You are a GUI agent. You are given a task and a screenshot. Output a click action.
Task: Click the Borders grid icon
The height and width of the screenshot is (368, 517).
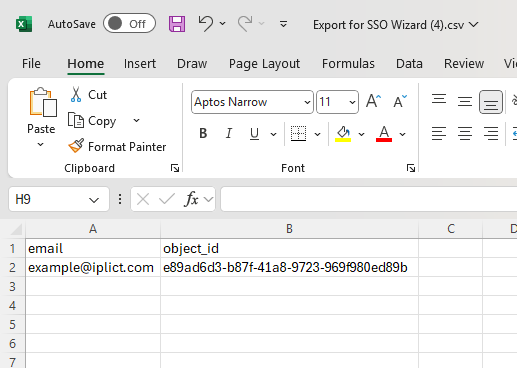[x=298, y=134]
